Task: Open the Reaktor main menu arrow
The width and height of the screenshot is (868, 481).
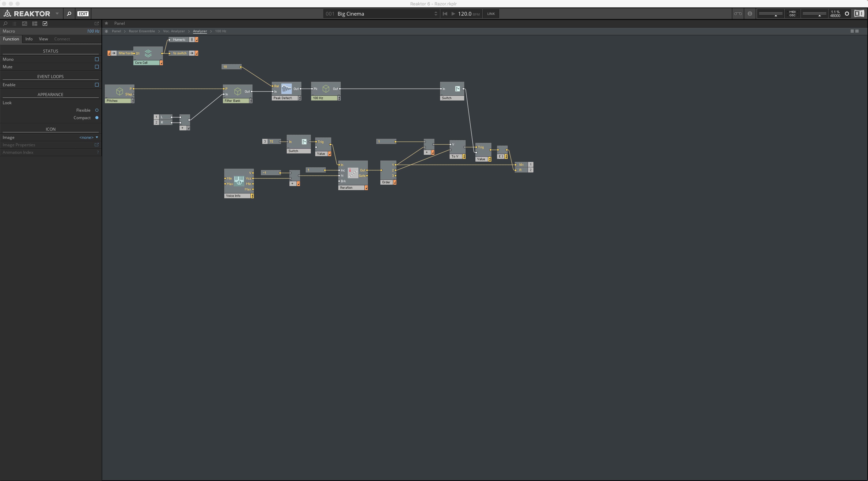Action: coord(57,14)
